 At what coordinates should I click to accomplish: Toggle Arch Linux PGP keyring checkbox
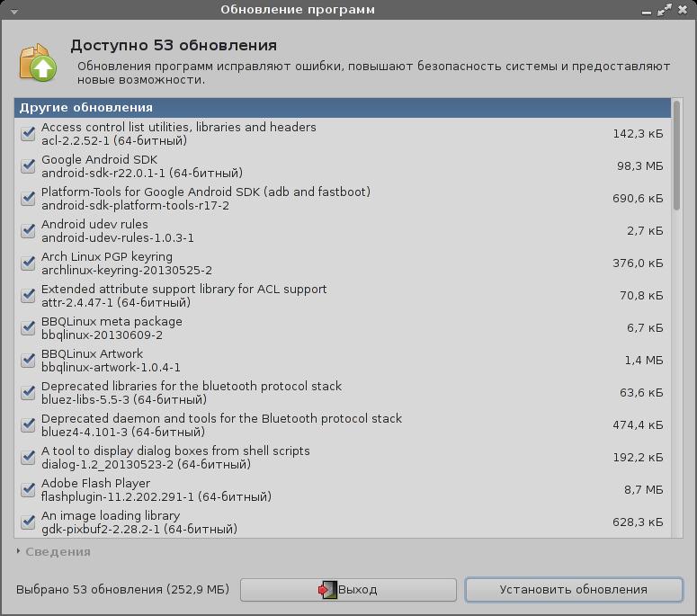tap(28, 263)
